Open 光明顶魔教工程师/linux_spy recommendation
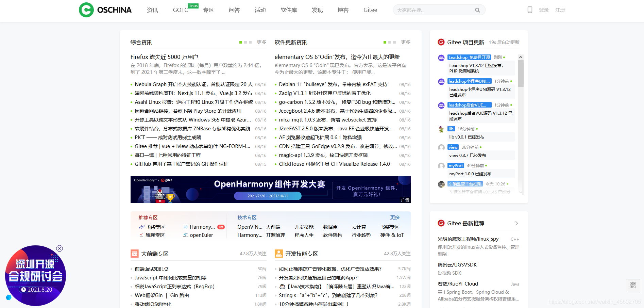Viewport: 644px width, 308px height. click(x=468, y=239)
